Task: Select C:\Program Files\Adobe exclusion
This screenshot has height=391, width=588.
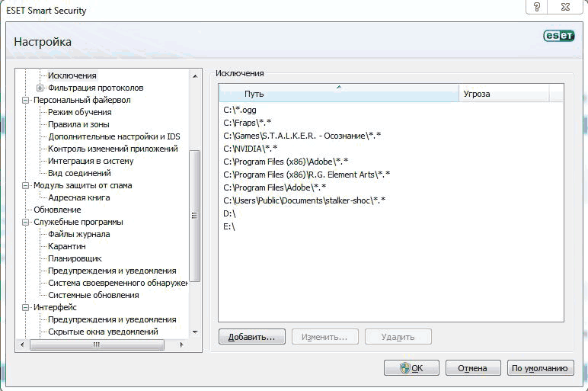Action: (x=391, y=187)
